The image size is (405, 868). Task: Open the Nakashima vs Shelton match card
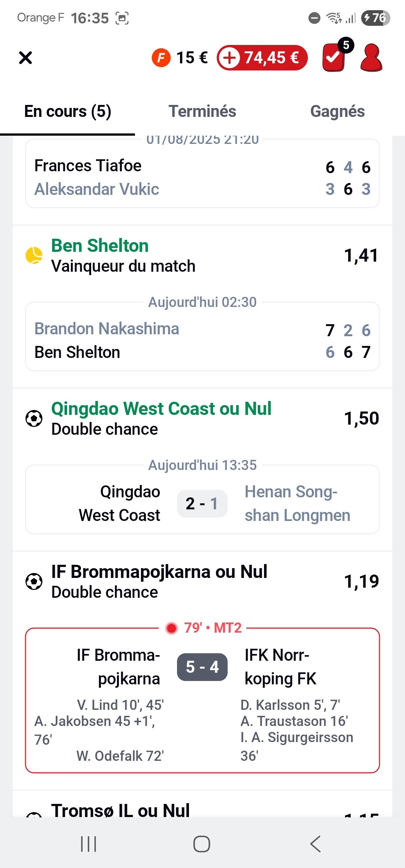pos(202,340)
